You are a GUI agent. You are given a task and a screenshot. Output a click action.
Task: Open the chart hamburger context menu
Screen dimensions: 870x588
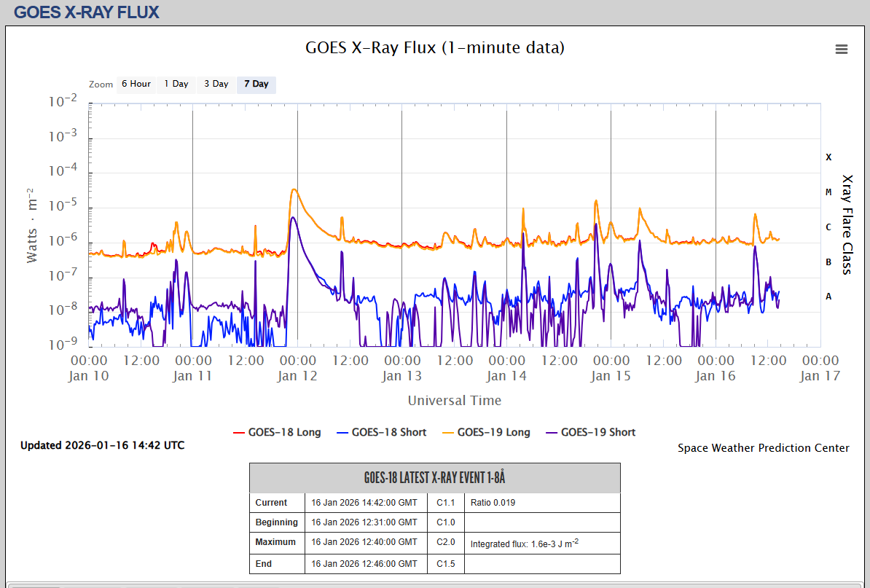click(841, 49)
